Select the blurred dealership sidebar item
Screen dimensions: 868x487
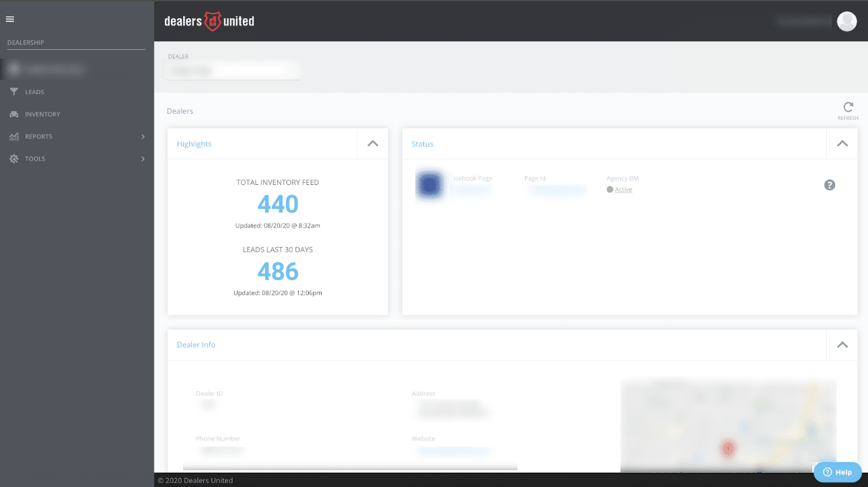point(77,69)
